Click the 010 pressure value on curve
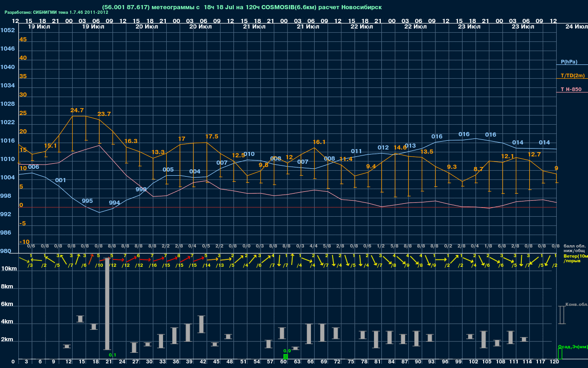The height and width of the screenshot is (368, 588). point(249,154)
